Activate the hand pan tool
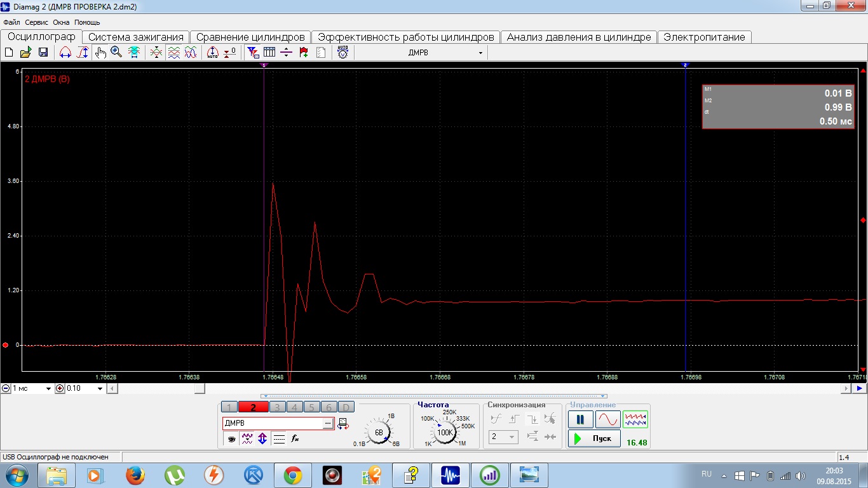The width and height of the screenshot is (868, 488). 100,53
